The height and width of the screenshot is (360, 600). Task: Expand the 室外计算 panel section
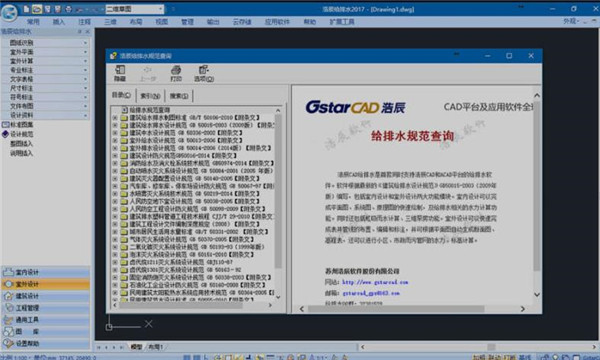tap(45, 61)
